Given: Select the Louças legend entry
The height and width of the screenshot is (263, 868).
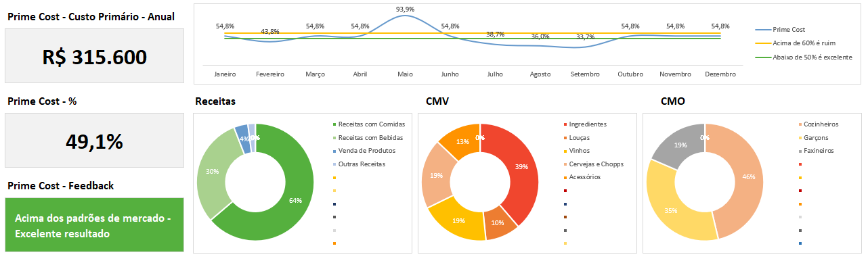Looking at the screenshot, I should 576,137.
